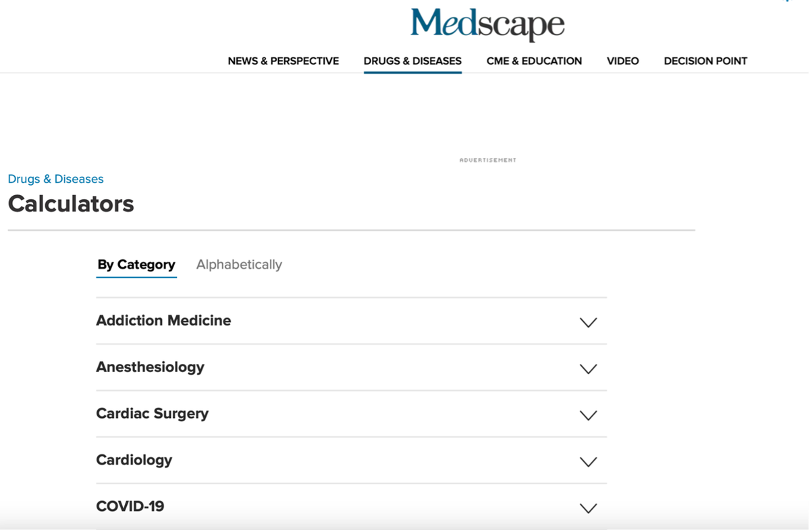Expand the Anesthesiology chevron arrow
This screenshot has width=810, height=532.
coord(588,369)
